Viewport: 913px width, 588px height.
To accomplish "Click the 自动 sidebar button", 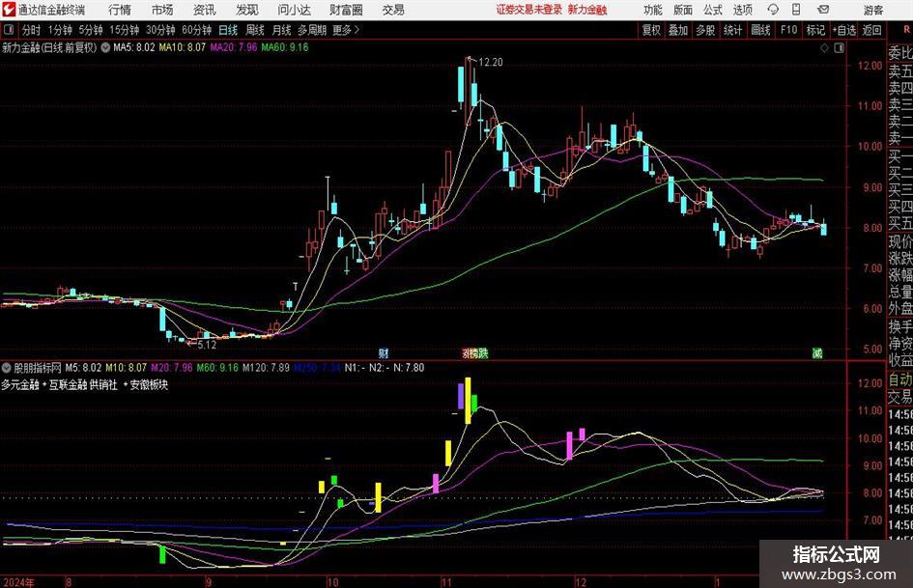I will tap(900, 380).
